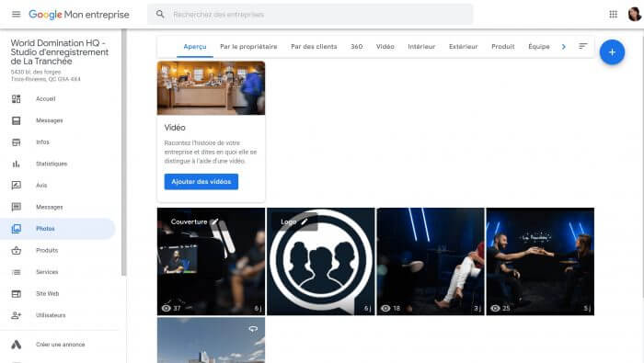Open the sort photos filter icon

pyautogui.click(x=582, y=46)
